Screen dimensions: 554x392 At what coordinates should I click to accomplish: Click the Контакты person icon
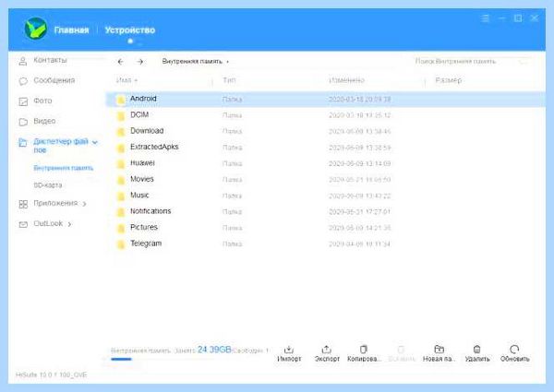[x=23, y=61]
